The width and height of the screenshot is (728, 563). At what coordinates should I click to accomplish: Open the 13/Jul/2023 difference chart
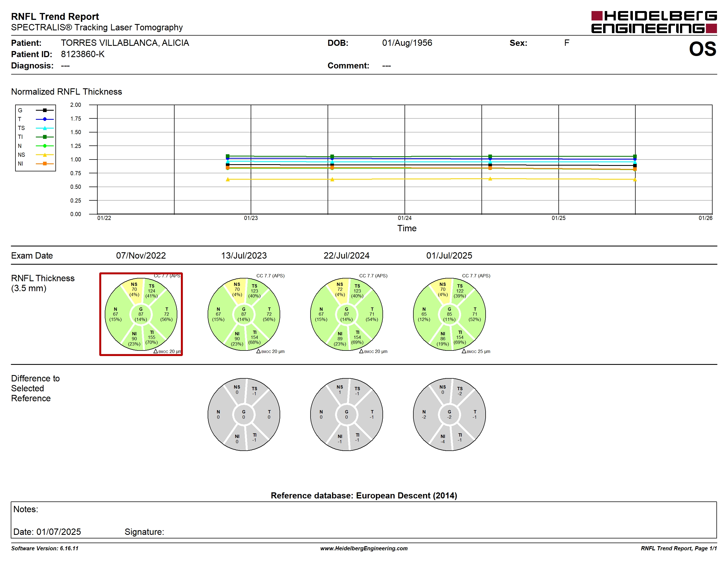[x=244, y=414]
